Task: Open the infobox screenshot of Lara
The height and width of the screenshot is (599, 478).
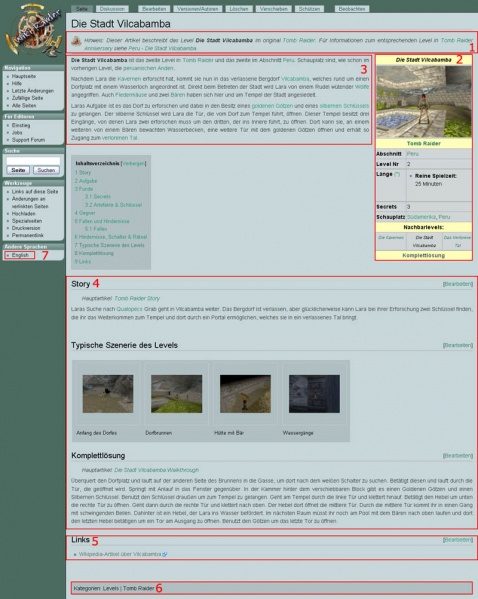Action: coord(424,102)
